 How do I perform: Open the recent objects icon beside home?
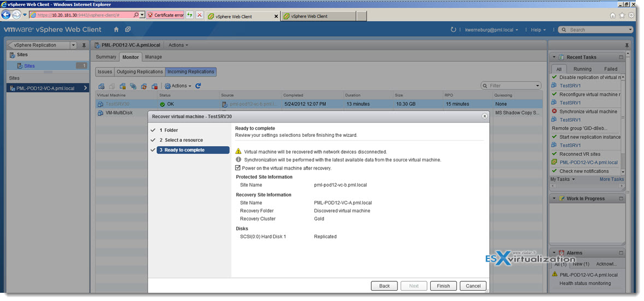pos(128,30)
